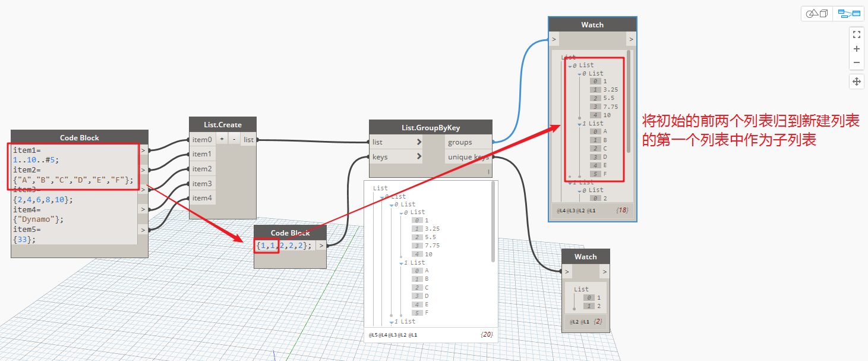Click the key list Code Block output arrow

pos(321,245)
